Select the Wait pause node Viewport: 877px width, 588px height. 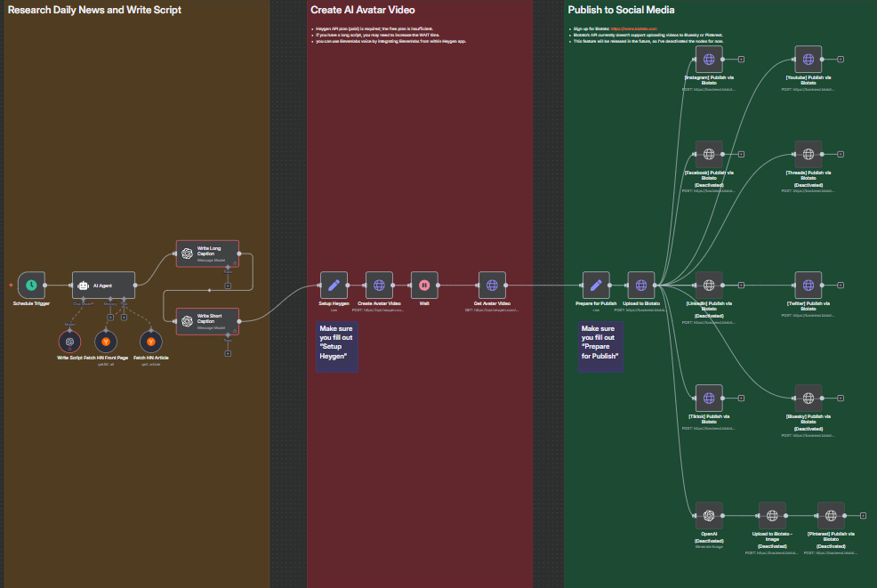tap(424, 286)
